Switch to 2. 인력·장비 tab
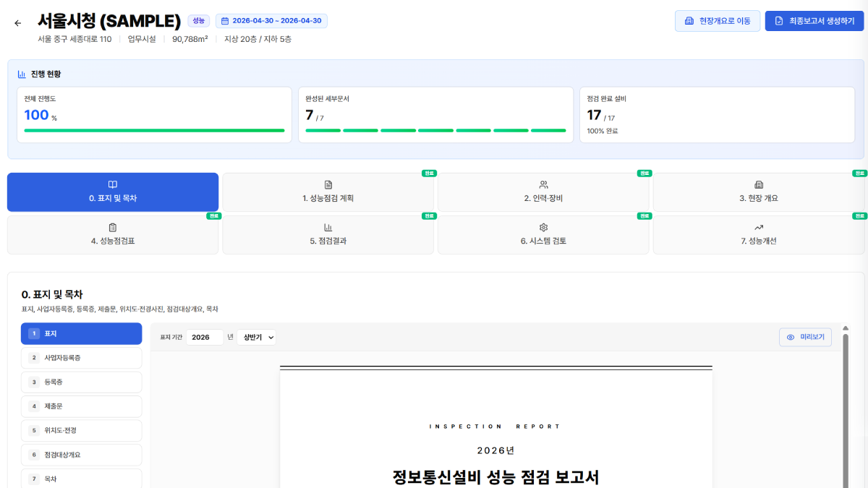The image size is (868, 488). pos(544,192)
